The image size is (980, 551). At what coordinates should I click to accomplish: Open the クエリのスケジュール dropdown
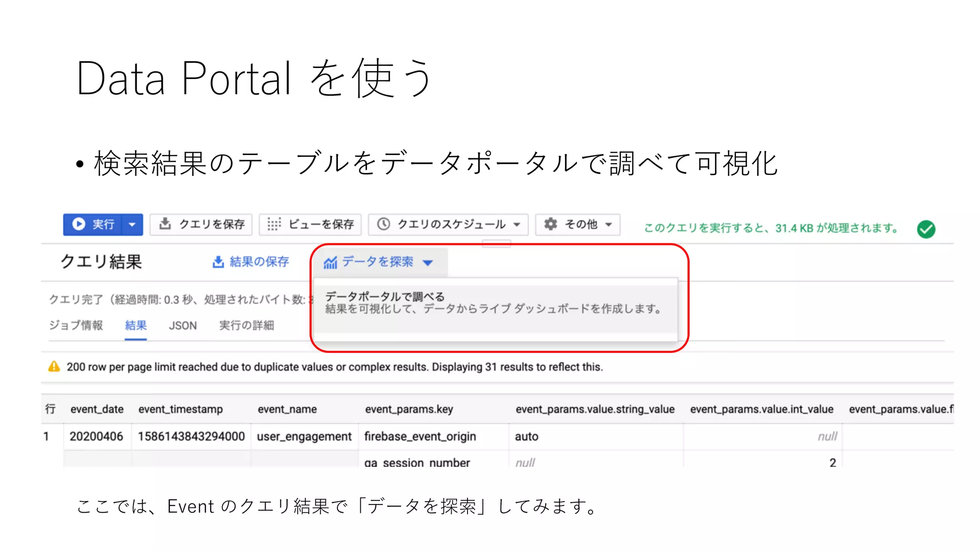(x=448, y=224)
